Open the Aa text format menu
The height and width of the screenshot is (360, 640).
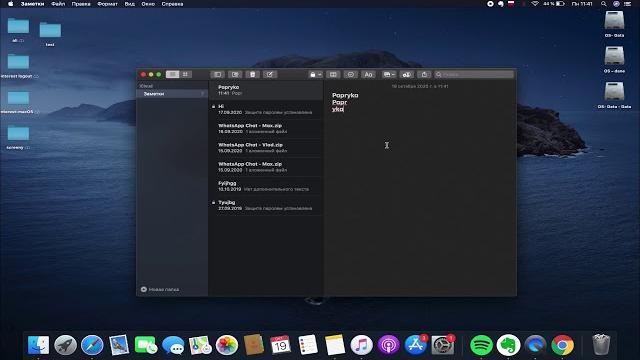(368, 74)
